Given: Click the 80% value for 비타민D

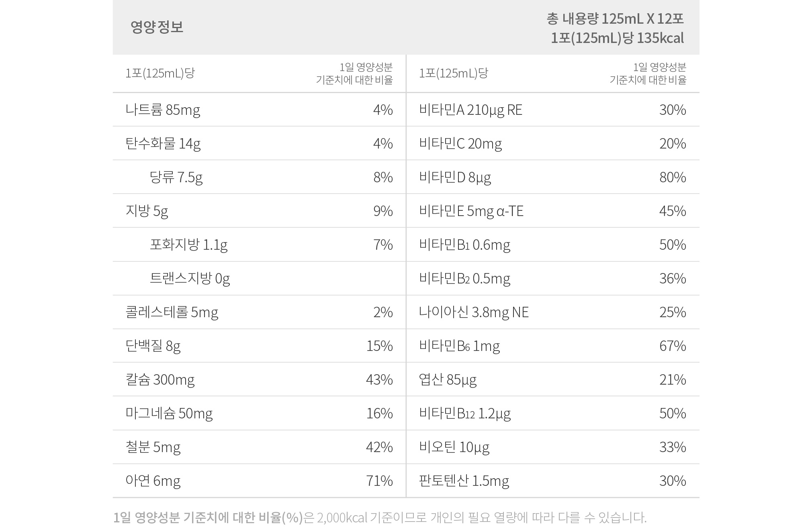Looking at the screenshot, I should point(673,177).
